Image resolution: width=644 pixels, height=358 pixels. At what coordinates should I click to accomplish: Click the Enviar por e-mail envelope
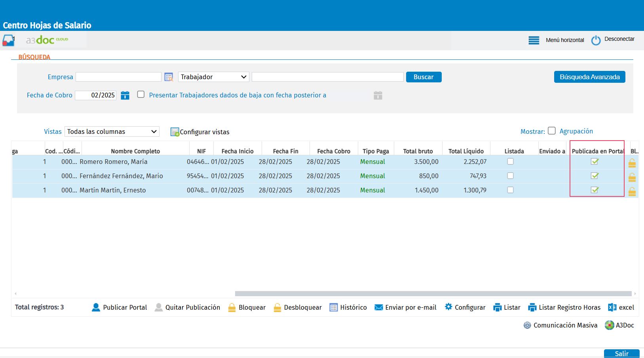coord(379,308)
